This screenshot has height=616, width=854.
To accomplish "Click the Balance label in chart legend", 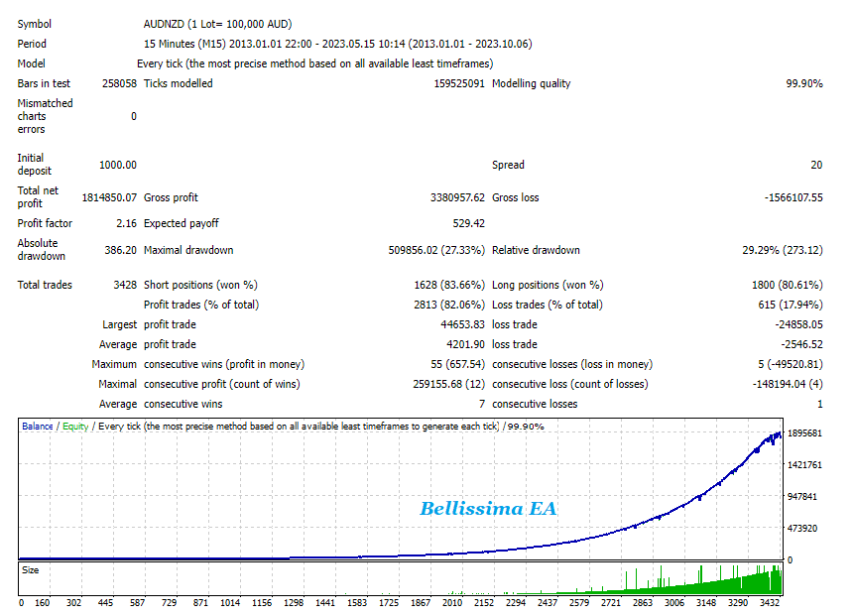I will click(39, 427).
